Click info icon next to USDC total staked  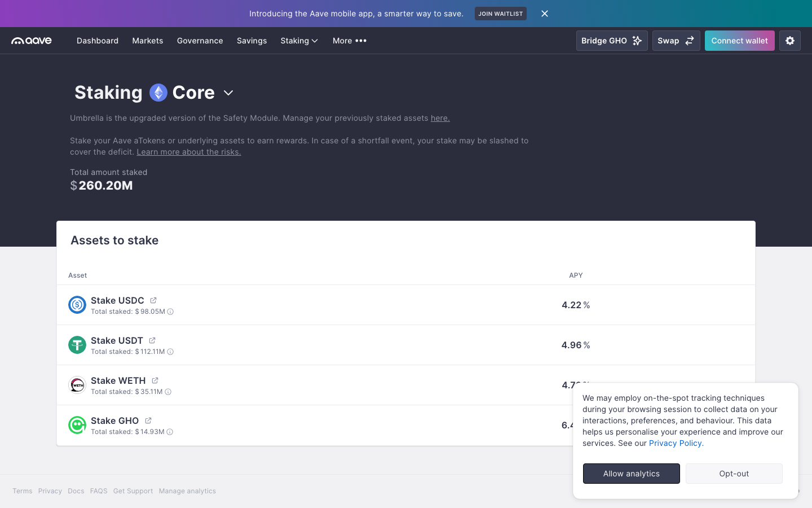click(x=170, y=312)
